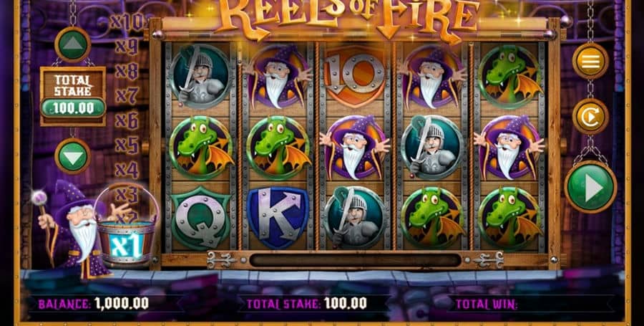The width and height of the screenshot is (644, 326).
Task: Click the empty progress bar below reels
Action: [x=355, y=260]
